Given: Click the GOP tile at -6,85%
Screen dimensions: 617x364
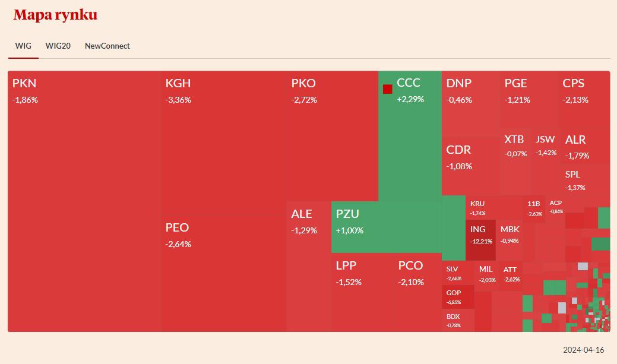Looking at the screenshot, I should pos(458,297).
